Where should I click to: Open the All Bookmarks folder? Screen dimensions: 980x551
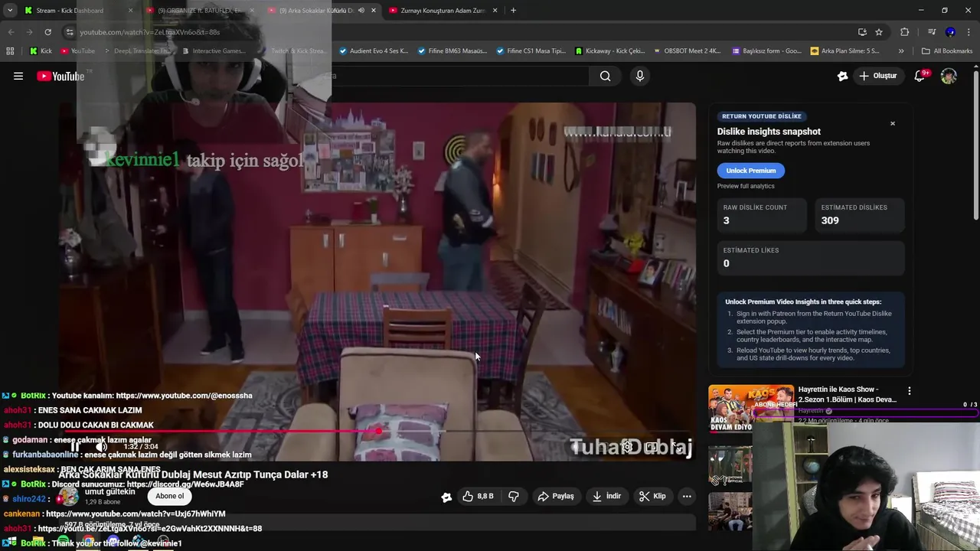coord(947,51)
